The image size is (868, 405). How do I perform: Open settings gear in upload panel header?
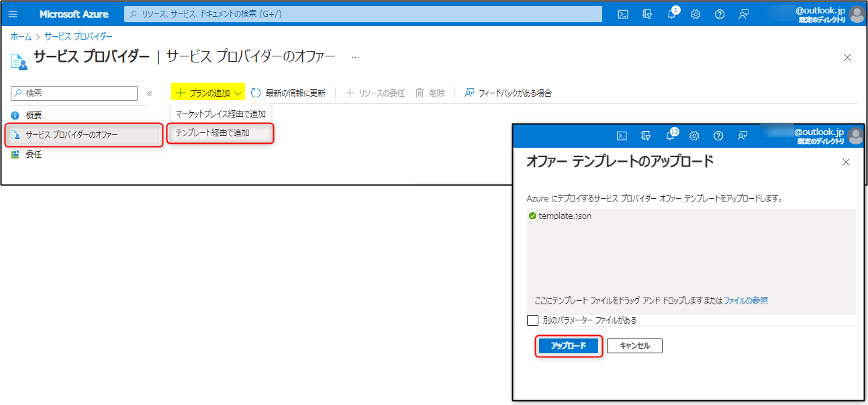(x=695, y=136)
